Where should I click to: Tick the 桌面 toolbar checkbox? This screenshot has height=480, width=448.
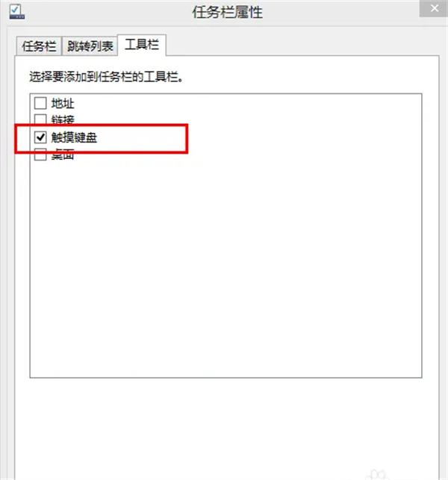[40, 155]
